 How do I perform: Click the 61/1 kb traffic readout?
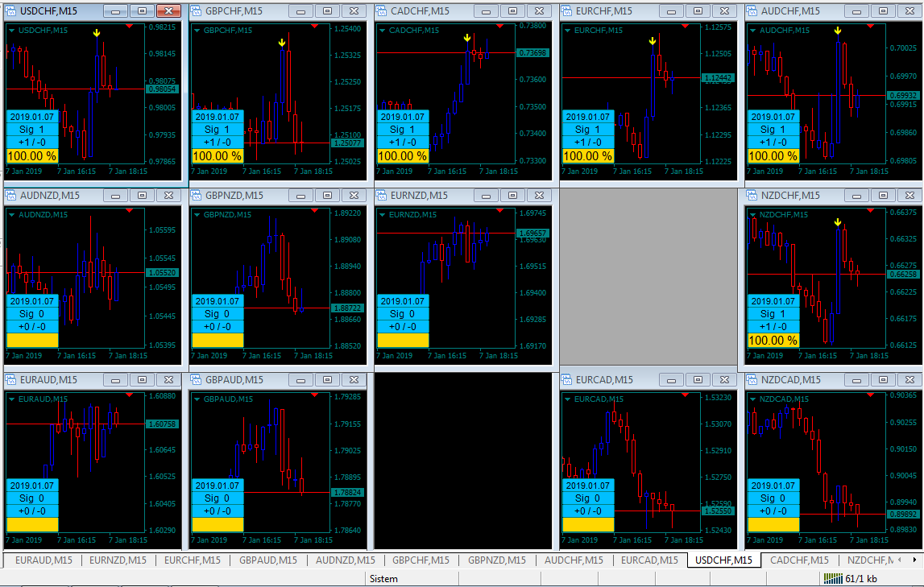pyautogui.click(x=861, y=579)
